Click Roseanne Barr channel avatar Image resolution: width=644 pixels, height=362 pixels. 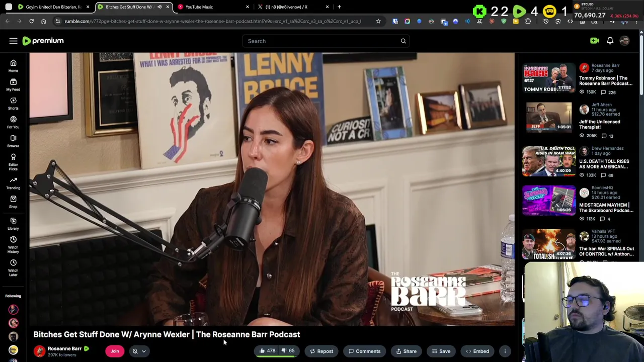39,351
